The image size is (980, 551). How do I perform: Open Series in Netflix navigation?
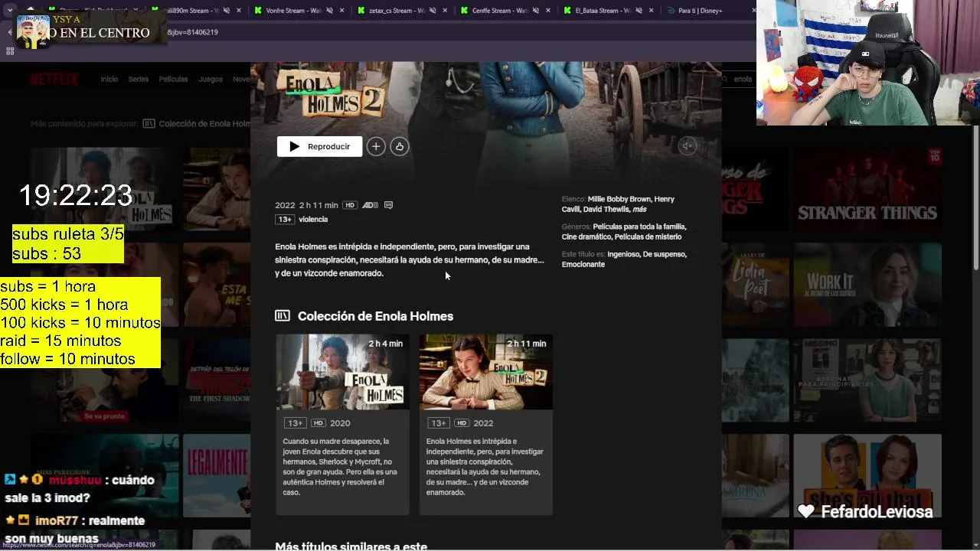[139, 80]
